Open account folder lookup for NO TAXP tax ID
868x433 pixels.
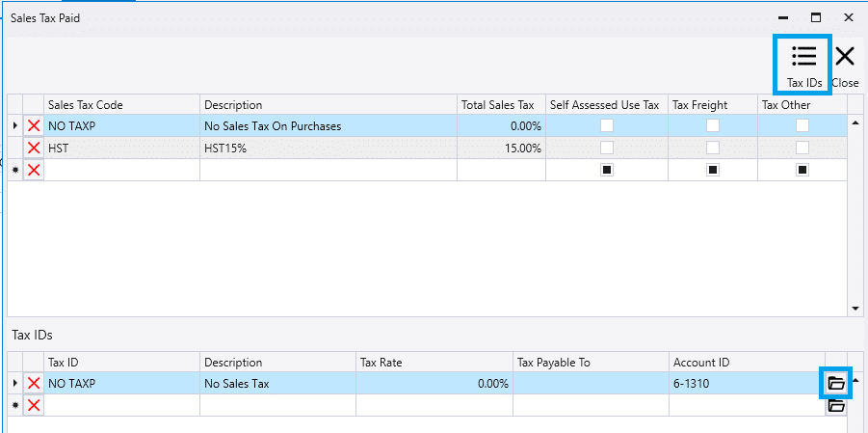pos(836,383)
